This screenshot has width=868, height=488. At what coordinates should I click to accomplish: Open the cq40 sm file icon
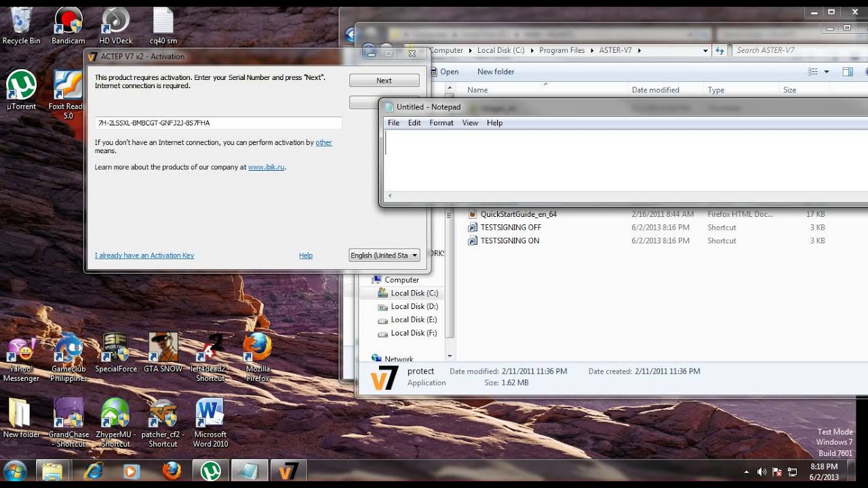(x=163, y=26)
